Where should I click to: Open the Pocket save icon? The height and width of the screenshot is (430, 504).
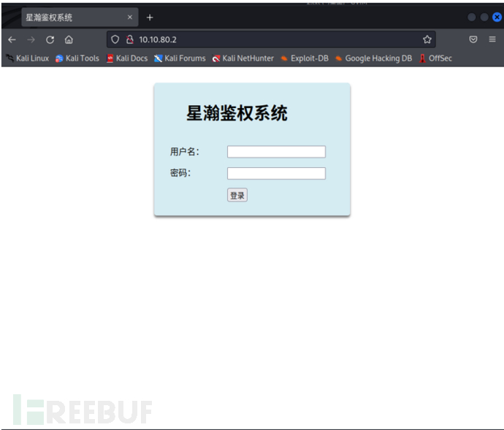tap(473, 39)
